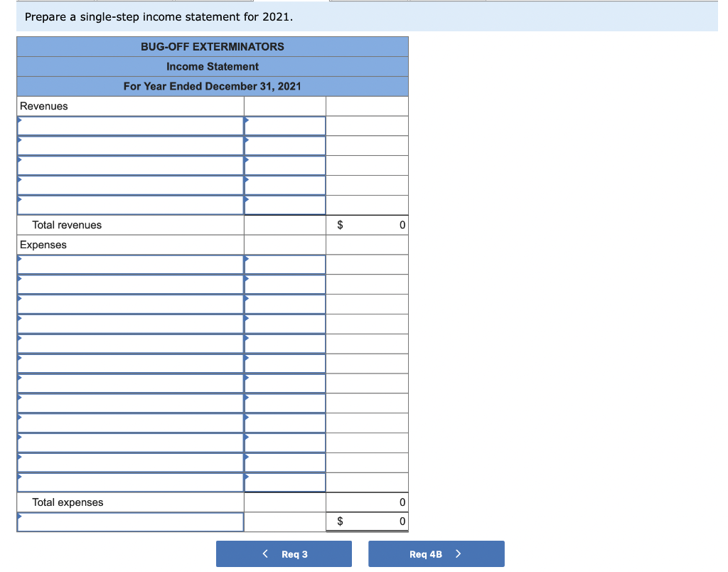Open second expense account name dropdown
The width and height of the screenshot is (728, 572).
click(131, 285)
